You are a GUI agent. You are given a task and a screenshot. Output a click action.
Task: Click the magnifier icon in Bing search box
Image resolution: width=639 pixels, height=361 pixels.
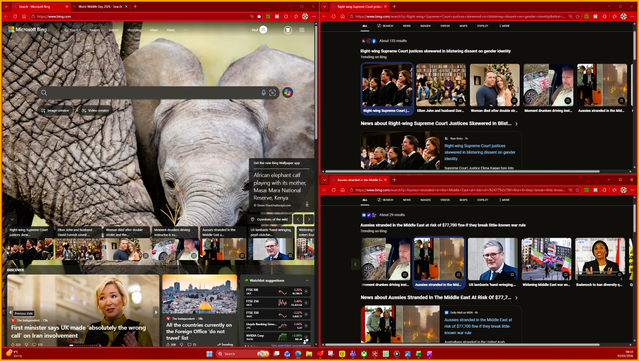[44, 93]
